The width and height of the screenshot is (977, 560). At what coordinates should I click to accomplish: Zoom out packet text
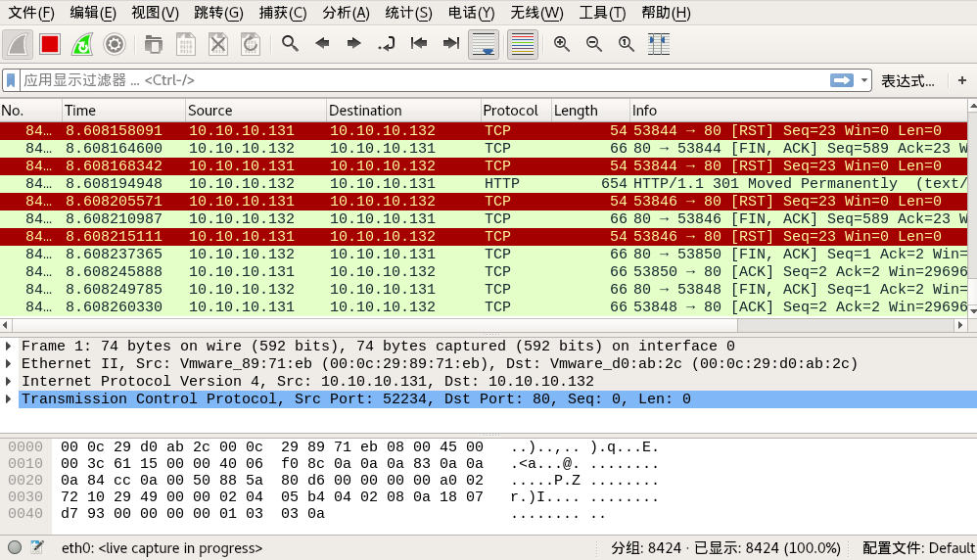point(594,44)
